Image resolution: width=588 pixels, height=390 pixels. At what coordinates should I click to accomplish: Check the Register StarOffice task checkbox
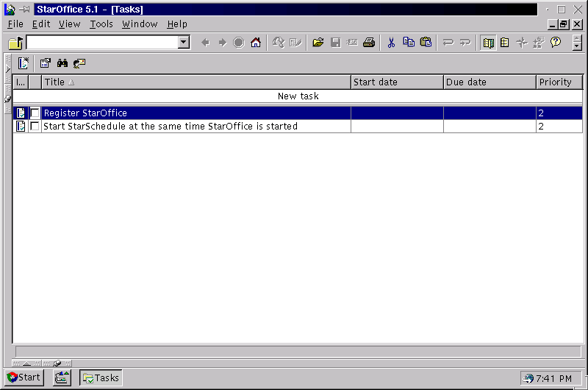[35, 113]
